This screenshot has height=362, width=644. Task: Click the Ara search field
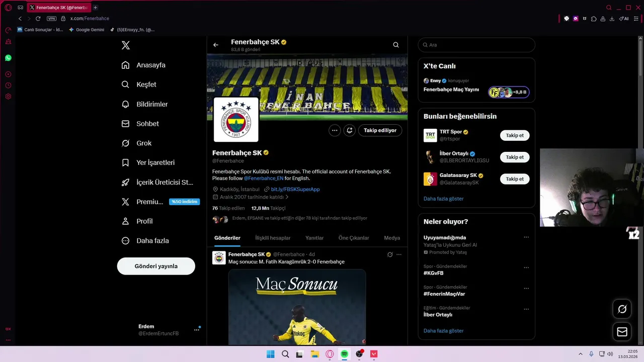coord(476,45)
